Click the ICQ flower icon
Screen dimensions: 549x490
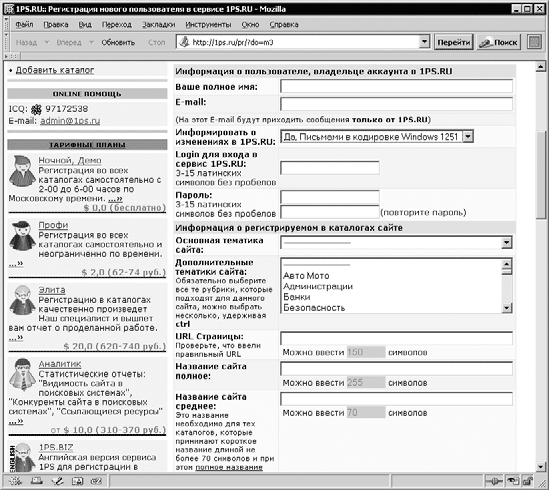pos(36,110)
